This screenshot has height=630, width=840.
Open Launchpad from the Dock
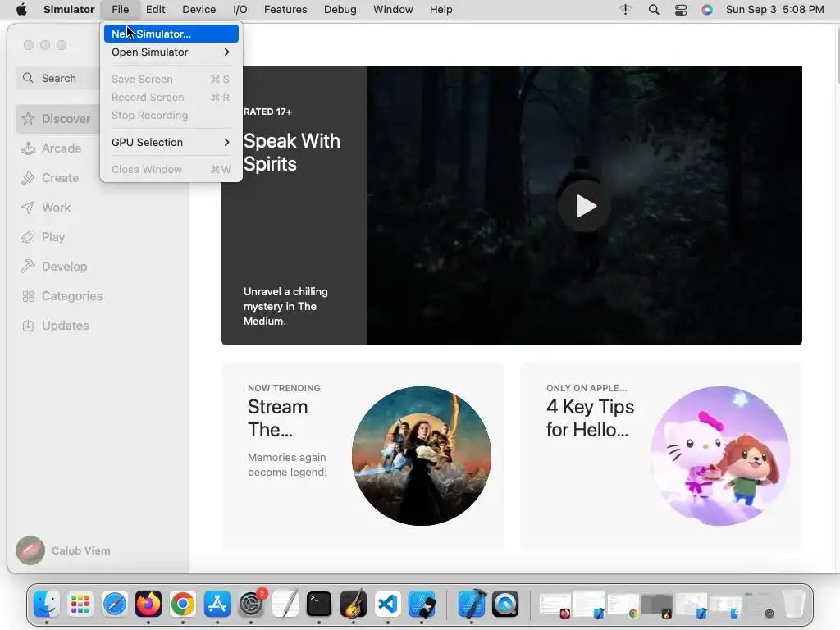point(80,605)
